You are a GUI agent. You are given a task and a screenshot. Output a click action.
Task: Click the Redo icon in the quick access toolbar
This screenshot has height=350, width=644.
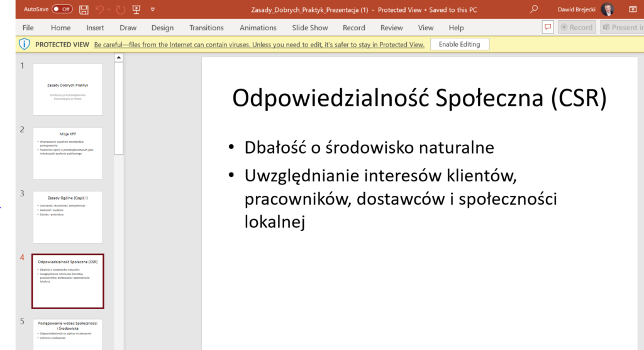120,9
